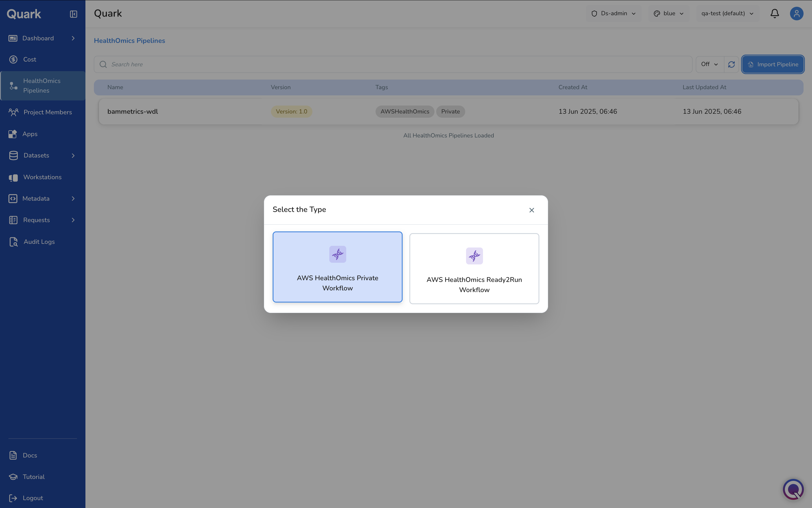Click the AWSHealthOmics tag
This screenshot has height=508, width=812.
pos(405,111)
